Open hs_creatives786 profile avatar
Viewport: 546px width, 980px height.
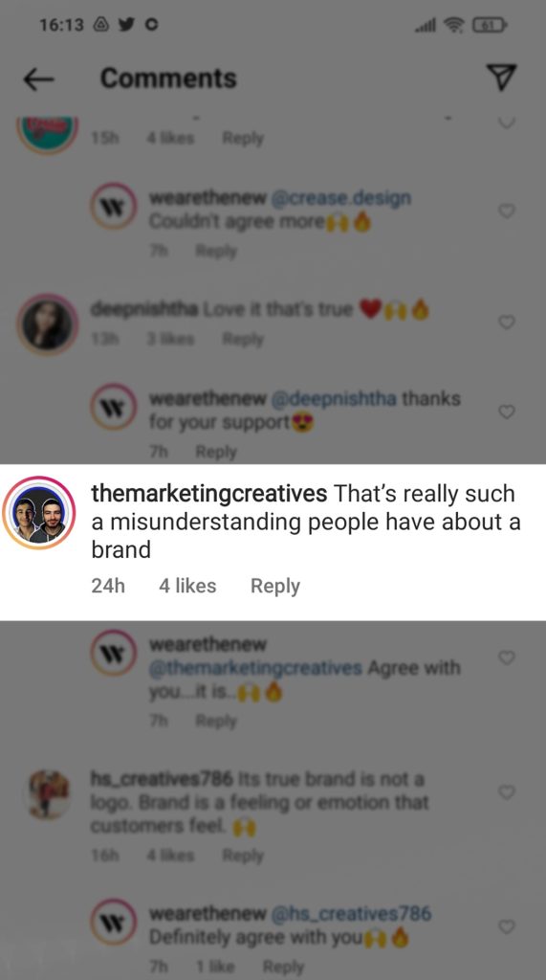(48, 794)
